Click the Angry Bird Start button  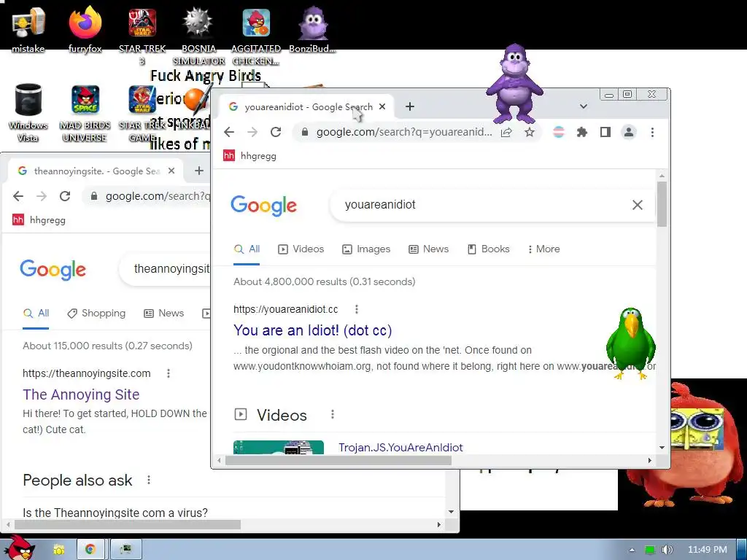pos(18,548)
